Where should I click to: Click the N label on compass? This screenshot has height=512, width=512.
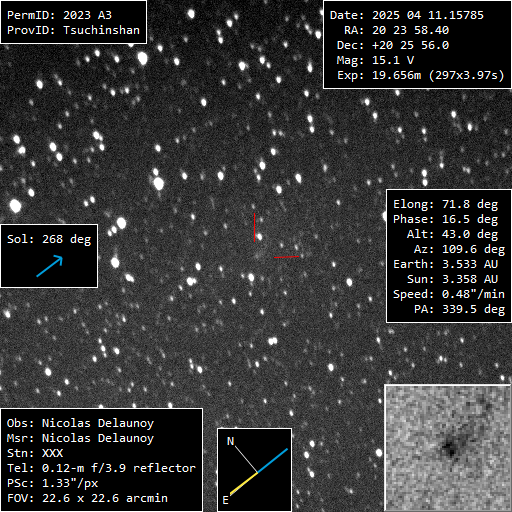click(230, 441)
